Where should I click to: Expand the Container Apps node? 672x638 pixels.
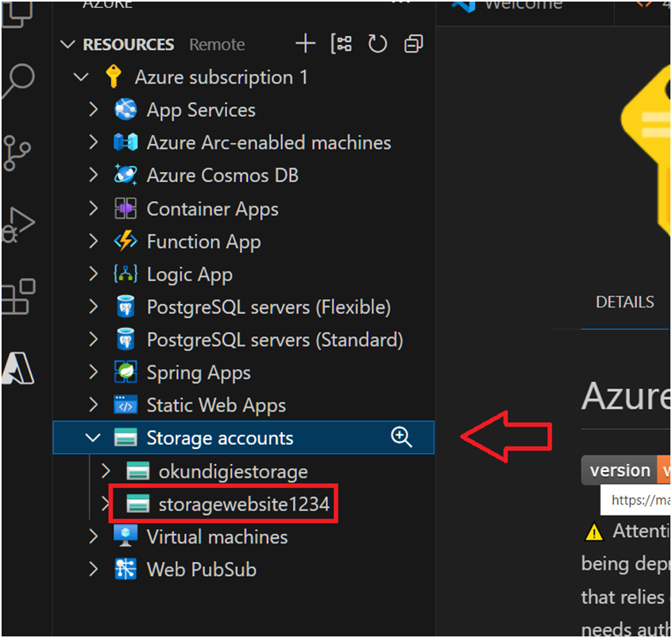click(x=94, y=208)
